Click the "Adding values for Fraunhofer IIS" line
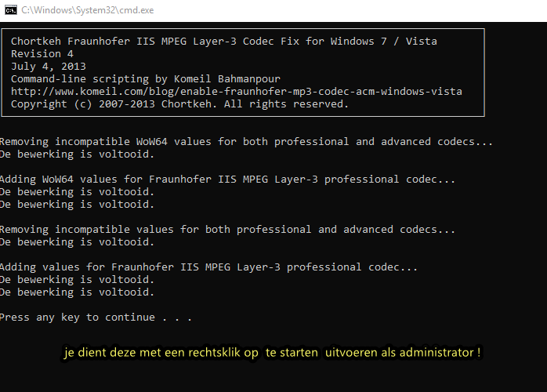 pyautogui.click(x=208, y=267)
